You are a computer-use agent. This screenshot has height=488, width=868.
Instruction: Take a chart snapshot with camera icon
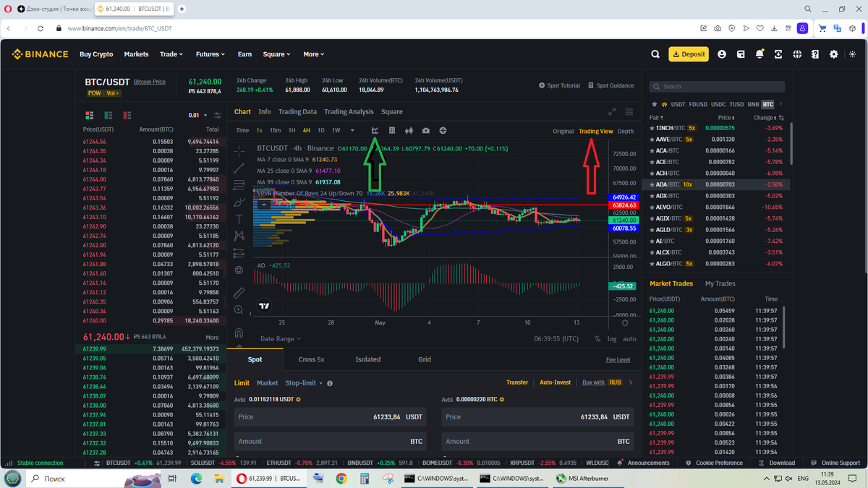coord(426,131)
